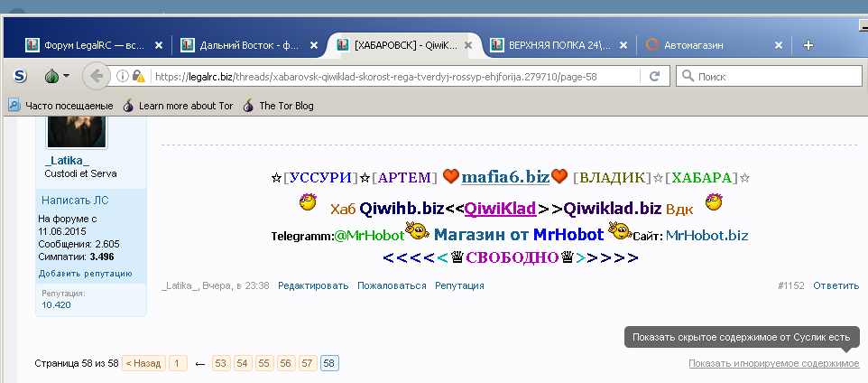
Task: Show site info via the circled i icon
Action: 123,76
